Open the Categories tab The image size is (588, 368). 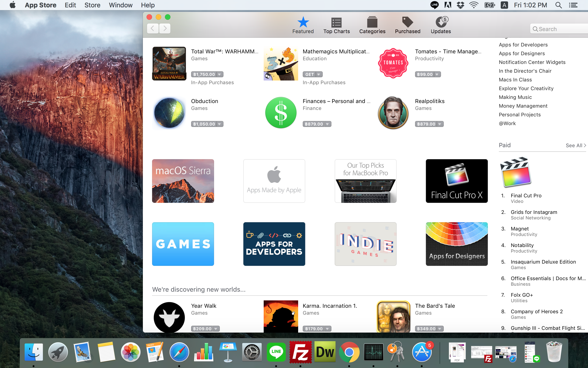pos(372,25)
